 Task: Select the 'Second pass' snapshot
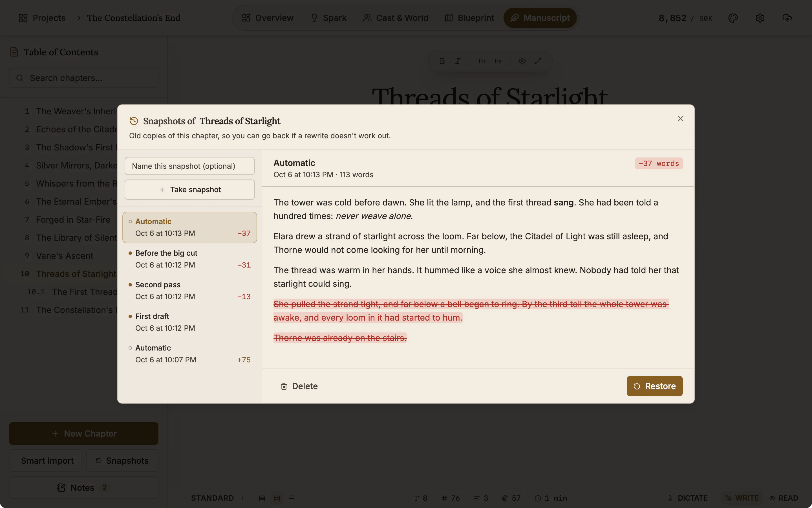[189, 291]
